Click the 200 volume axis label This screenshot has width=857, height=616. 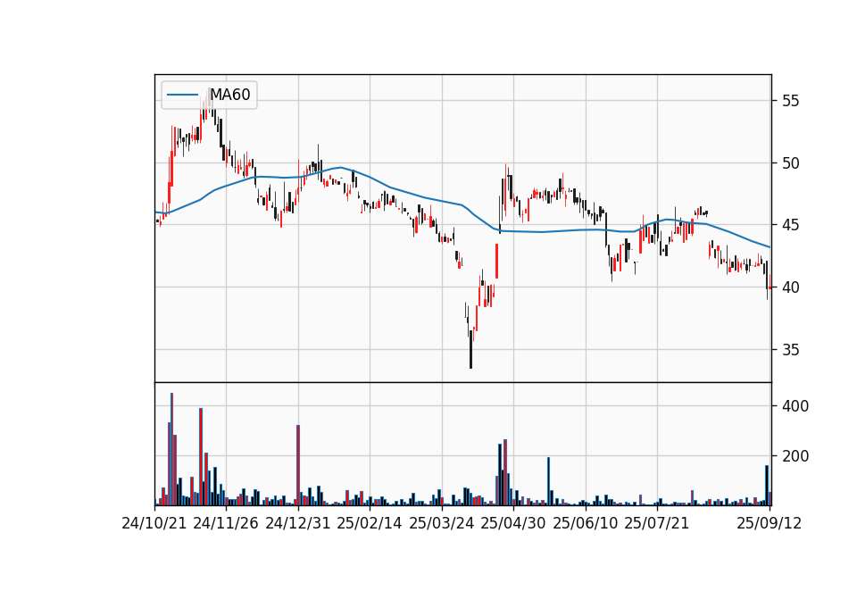click(795, 456)
